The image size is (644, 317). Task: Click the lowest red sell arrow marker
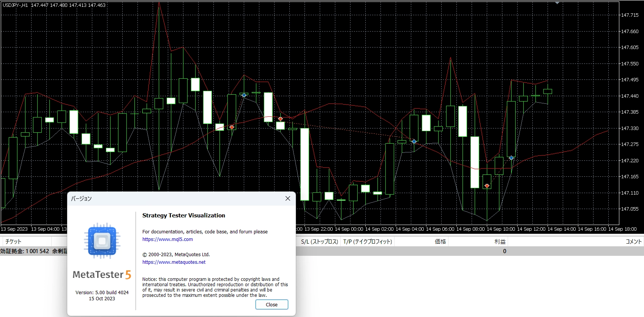click(x=487, y=186)
